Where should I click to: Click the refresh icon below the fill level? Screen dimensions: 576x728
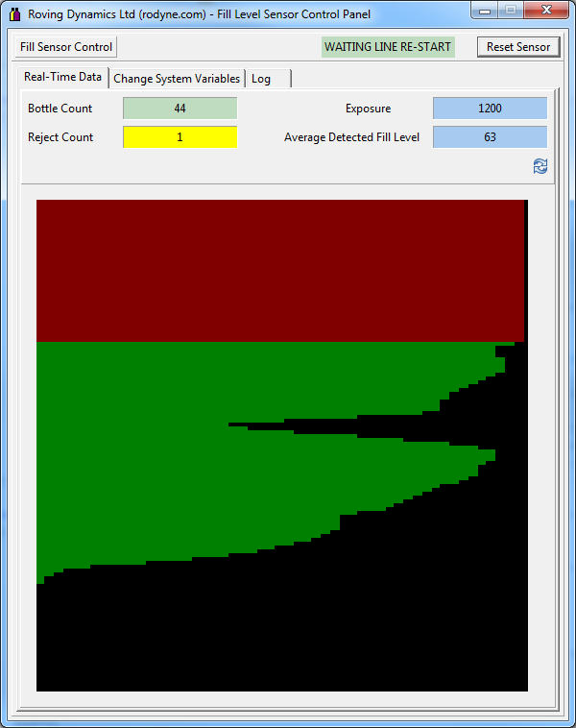coord(540,166)
